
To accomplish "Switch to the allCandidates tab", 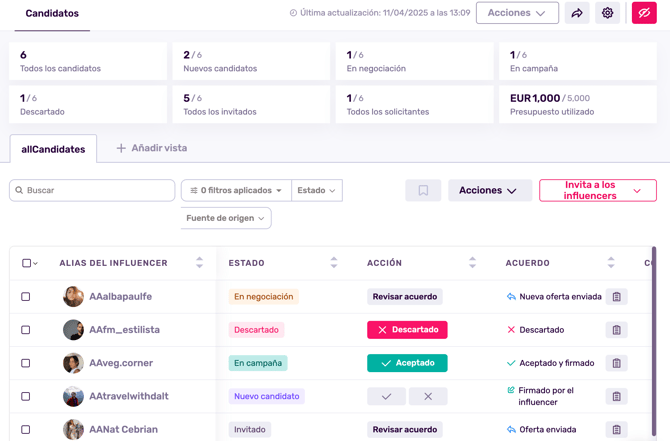I will [x=53, y=149].
